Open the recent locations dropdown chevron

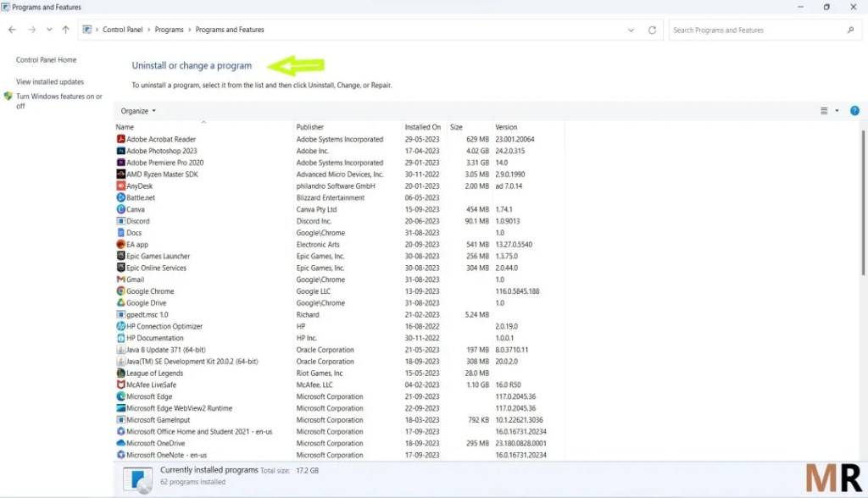[49, 30]
